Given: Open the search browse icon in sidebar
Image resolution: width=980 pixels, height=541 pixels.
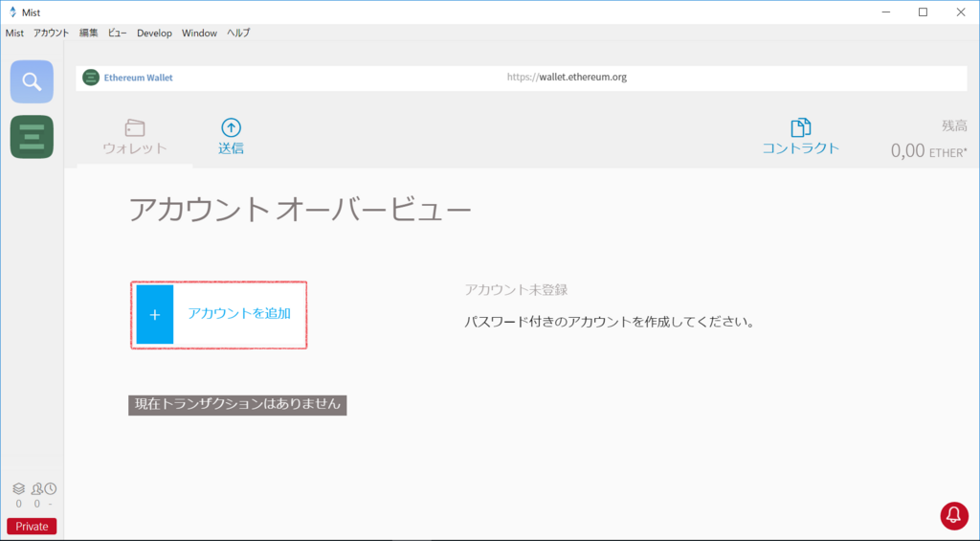Looking at the screenshot, I should tap(32, 82).
